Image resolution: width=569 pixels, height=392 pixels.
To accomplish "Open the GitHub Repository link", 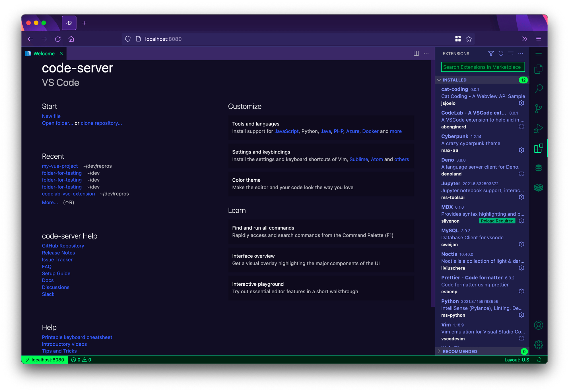I will click(63, 246).
